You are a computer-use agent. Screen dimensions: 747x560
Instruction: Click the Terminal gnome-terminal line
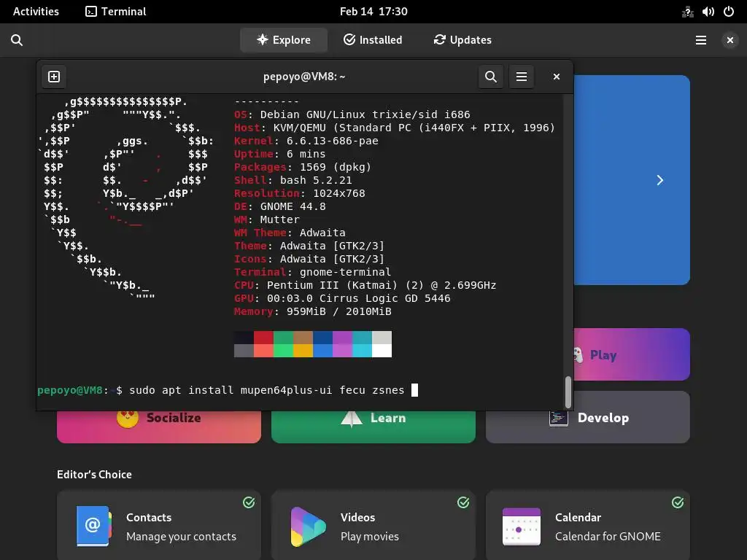pyautogui.click(x=312, y=273)
